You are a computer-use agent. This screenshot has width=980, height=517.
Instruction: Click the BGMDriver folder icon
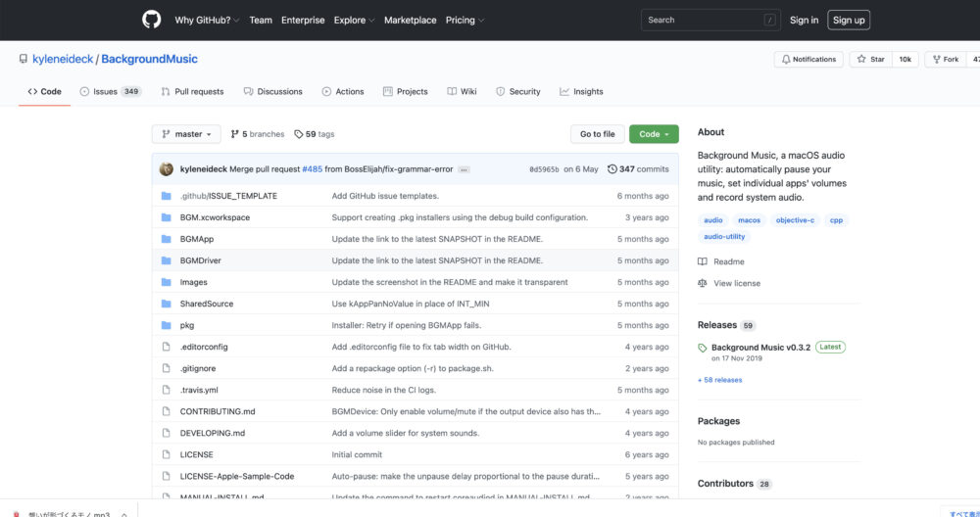point(167,260)
